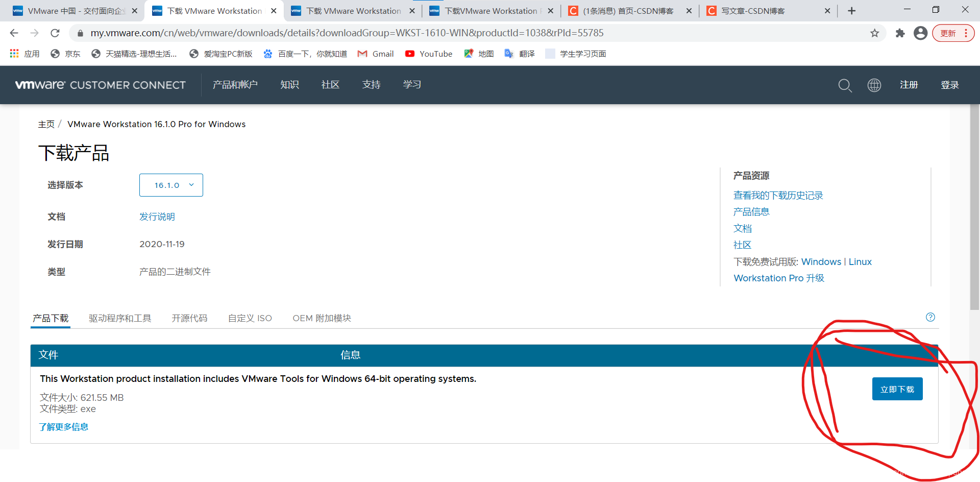
Task: Open the 了解更多信息 link
Action: coord(64,427)
